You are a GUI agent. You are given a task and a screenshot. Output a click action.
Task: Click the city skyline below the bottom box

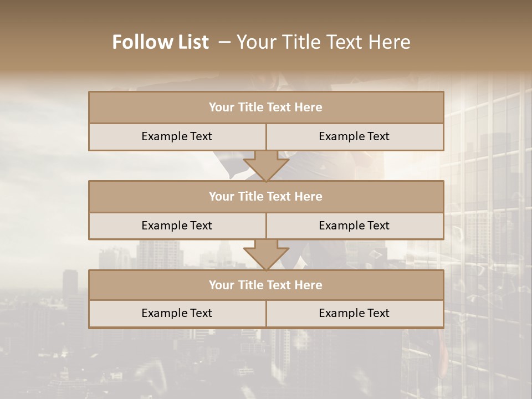click(x=222, y=360)
